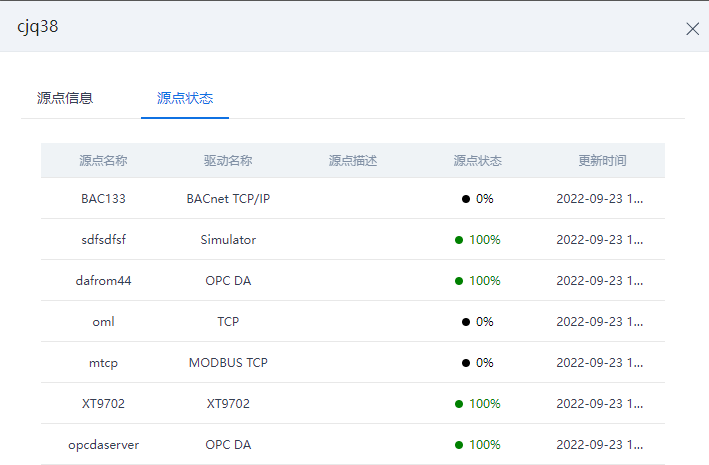The width and height of the screenshot is (709, 465).
Task: Click the green status dot for opcdaserver
Action: tap(459, 445)
